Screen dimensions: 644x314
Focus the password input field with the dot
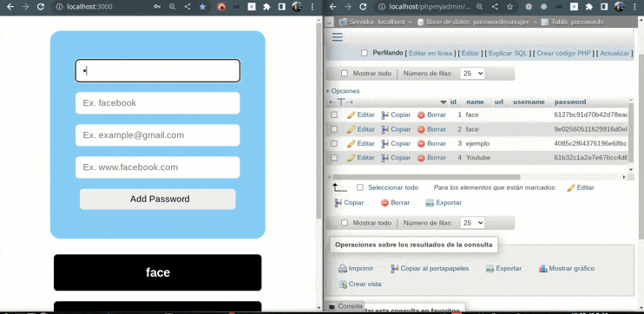158,70
